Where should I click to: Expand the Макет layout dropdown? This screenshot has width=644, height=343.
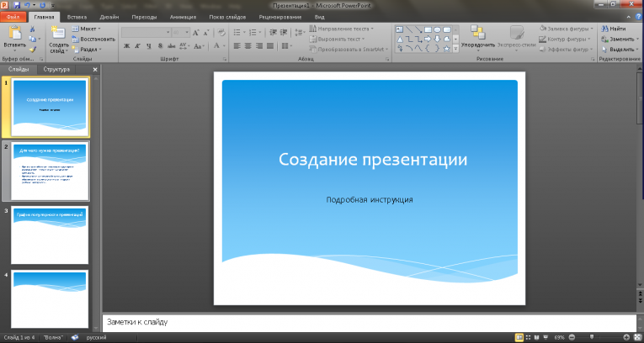[x=87, y=29]
